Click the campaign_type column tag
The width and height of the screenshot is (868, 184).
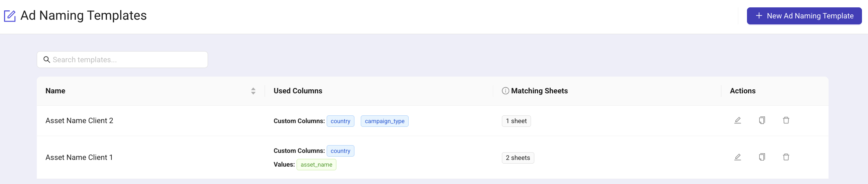(384, 121)
